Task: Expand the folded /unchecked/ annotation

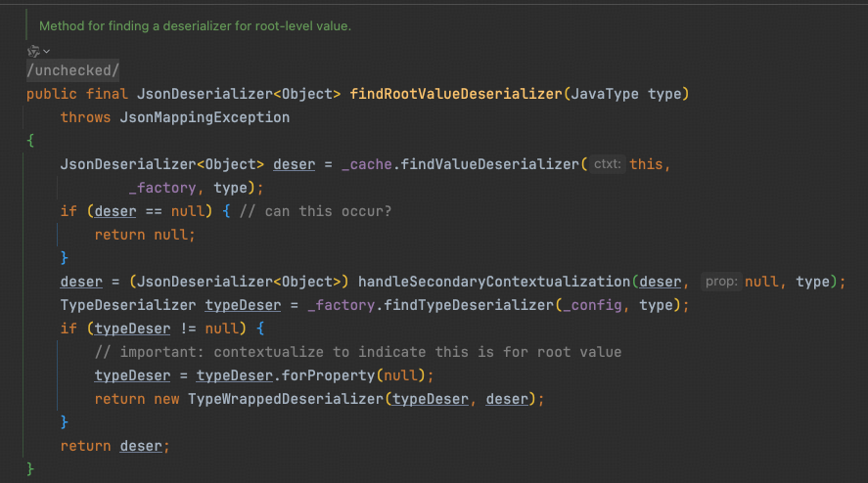Action: click(60, 70)
